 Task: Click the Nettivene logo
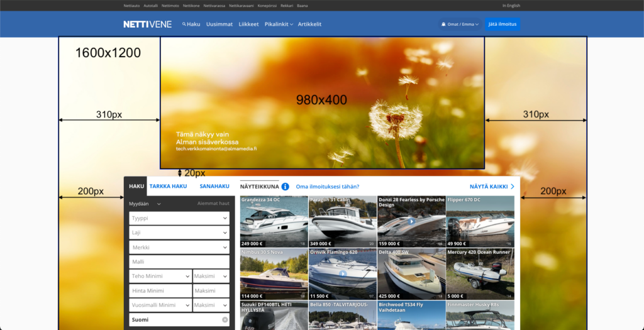(147, 25)
